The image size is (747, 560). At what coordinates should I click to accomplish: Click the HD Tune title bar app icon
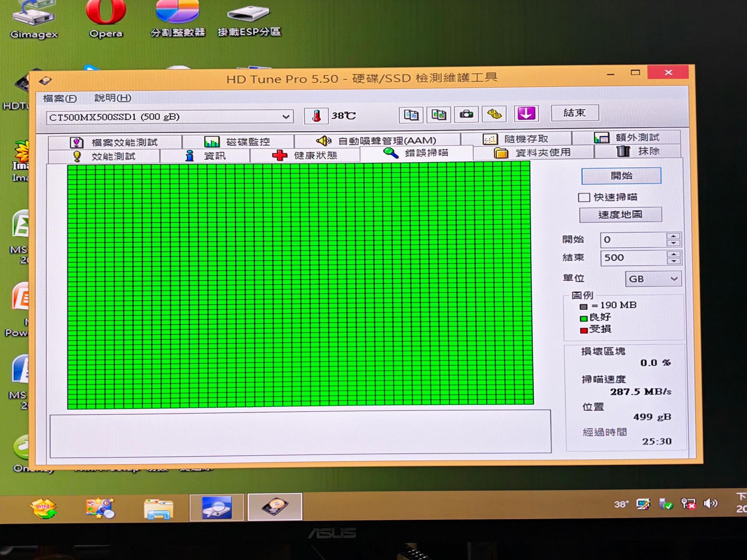coord(45,81)
